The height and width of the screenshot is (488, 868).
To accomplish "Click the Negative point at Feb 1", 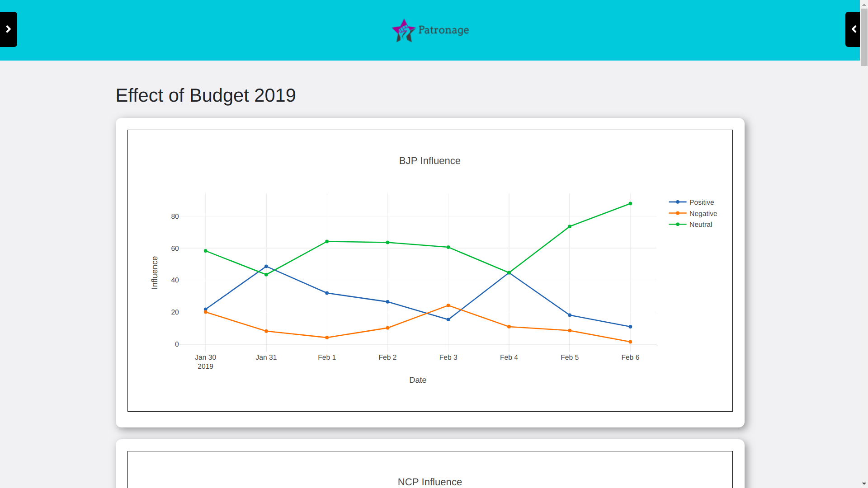I will [327, 338].
